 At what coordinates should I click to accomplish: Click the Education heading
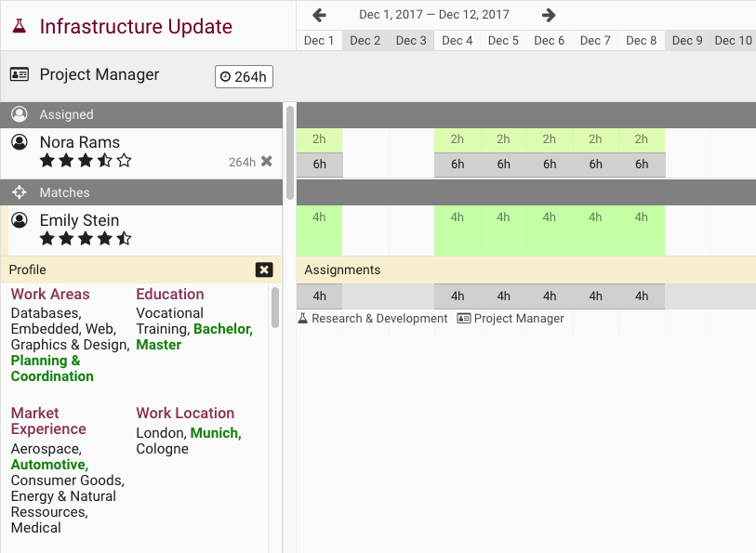point(170,294)
